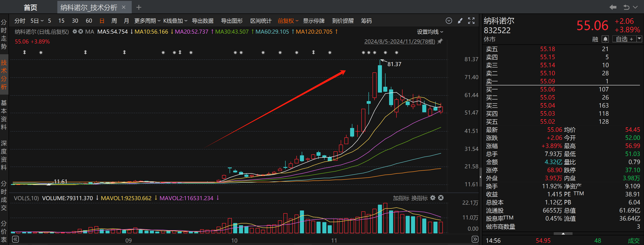
Task: Click the brush drawing tool icon
Action: [x=460, y=21]
